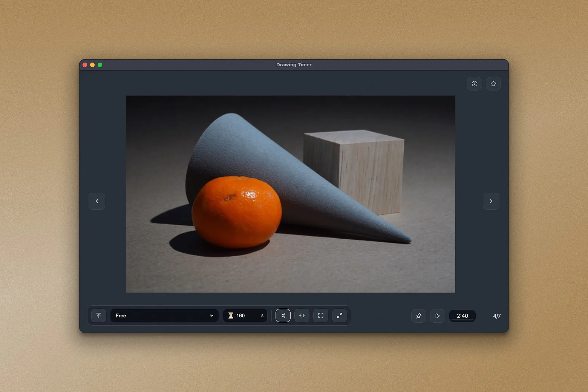The width and height of the screenshot is (588, 392).
Task: Enter fullscreen view mode
Action: point(321,315)
